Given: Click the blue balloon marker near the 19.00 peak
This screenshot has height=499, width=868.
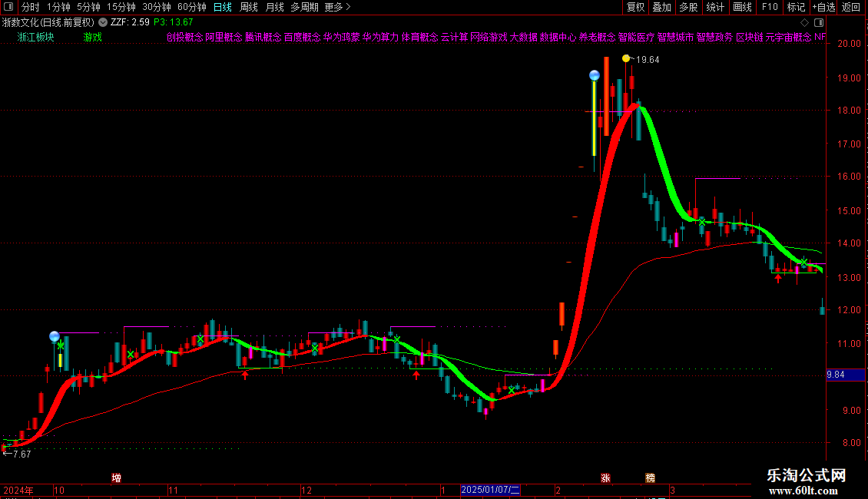Looking at the screenshot, I should pyautogui.click(x=594, y=75).
